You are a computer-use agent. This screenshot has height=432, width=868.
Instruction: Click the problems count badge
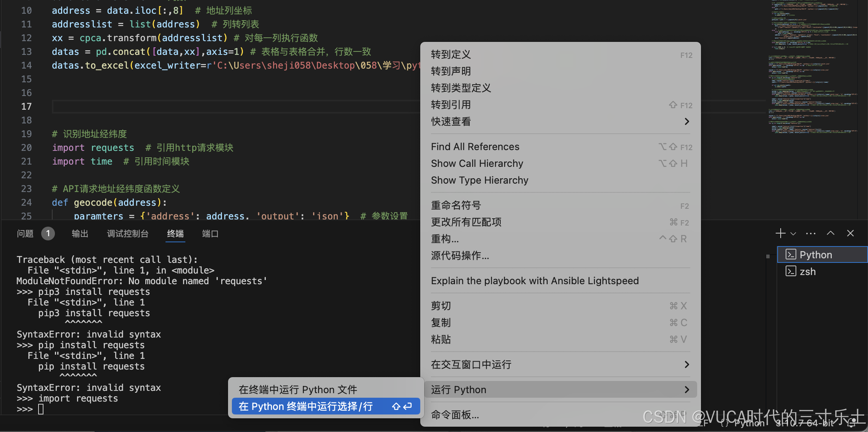48,234
